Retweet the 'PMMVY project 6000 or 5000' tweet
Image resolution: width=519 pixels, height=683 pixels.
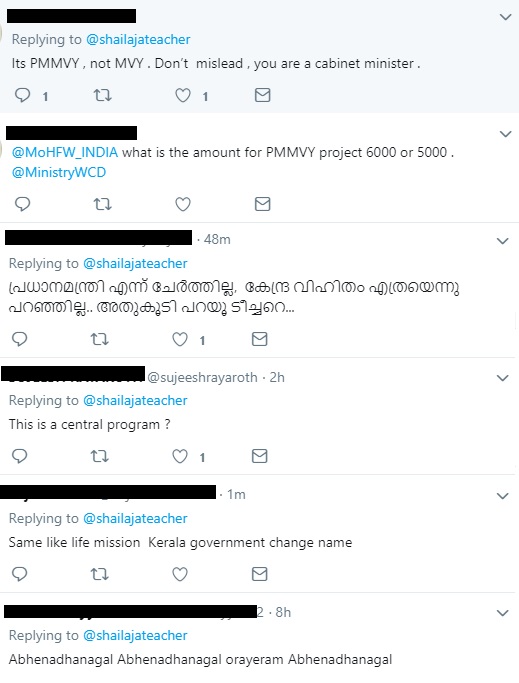(103, 204)
